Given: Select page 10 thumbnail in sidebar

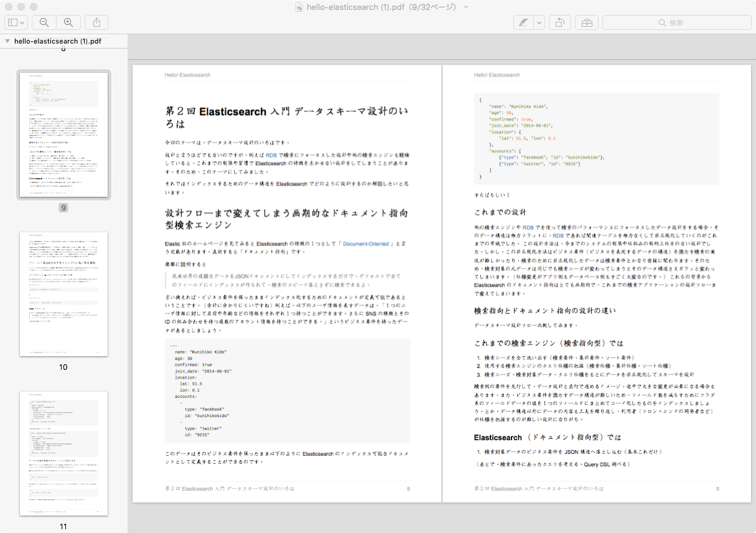Looking at the screenshot, I should 63,295.
